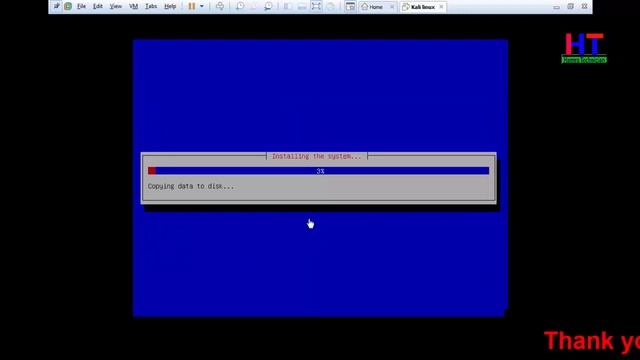Revert to the previous snapshot
This screenshot has width=640, height=360.
point(254,6)
